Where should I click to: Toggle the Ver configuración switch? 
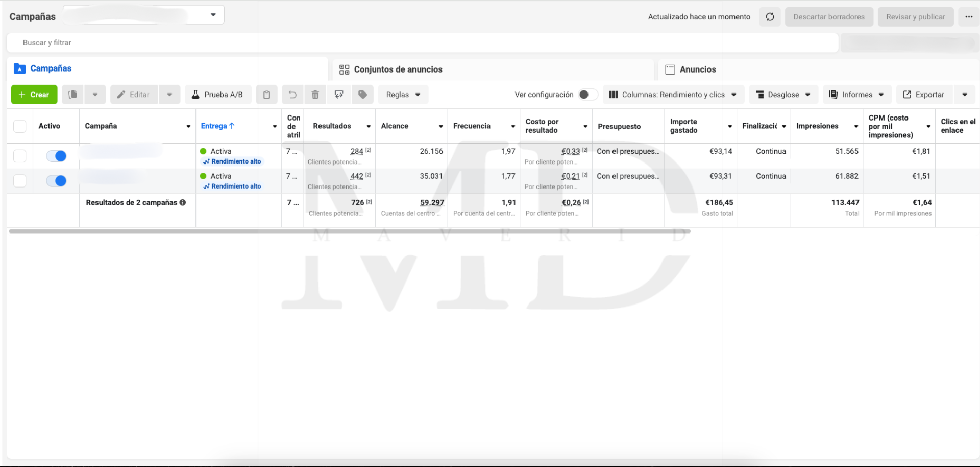[x=587, y=95]
